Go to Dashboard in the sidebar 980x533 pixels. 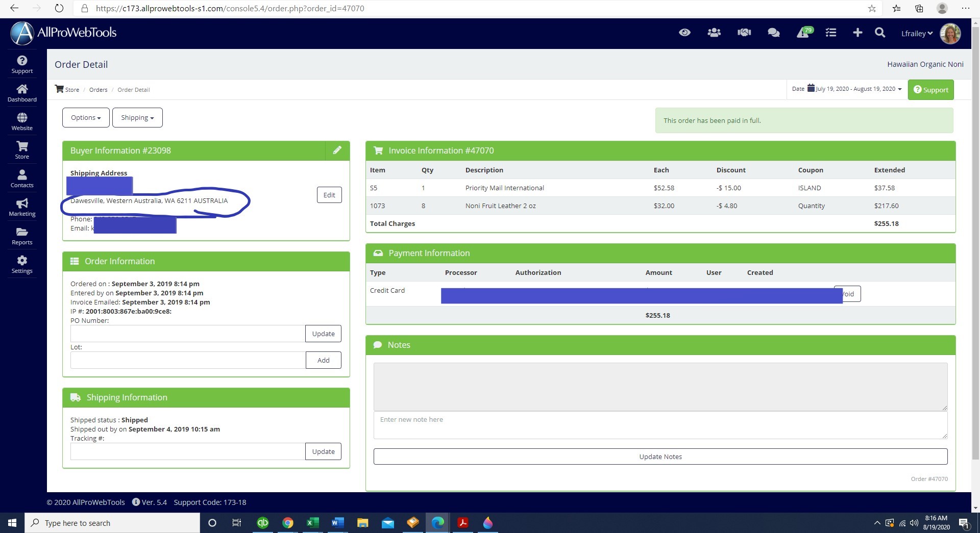[22, 93]
